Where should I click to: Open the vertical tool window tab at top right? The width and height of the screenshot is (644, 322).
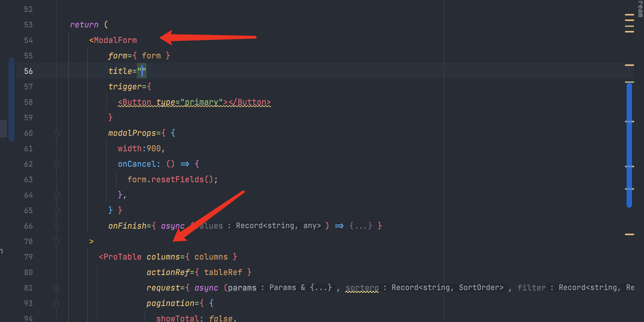pyautogui.click(x=640, y=8)
